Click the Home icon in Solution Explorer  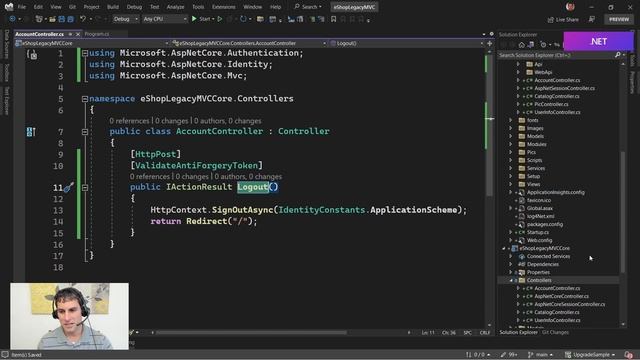pos(522,44)
